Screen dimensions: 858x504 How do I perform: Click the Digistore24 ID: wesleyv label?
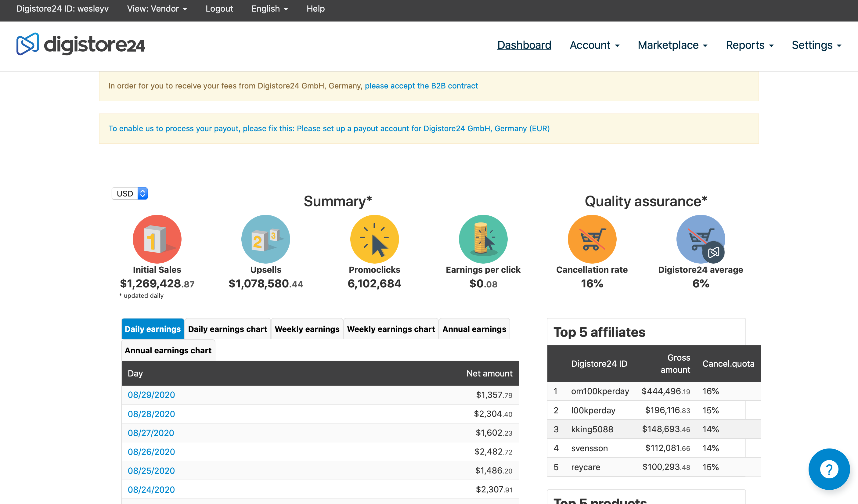(62, 9)
